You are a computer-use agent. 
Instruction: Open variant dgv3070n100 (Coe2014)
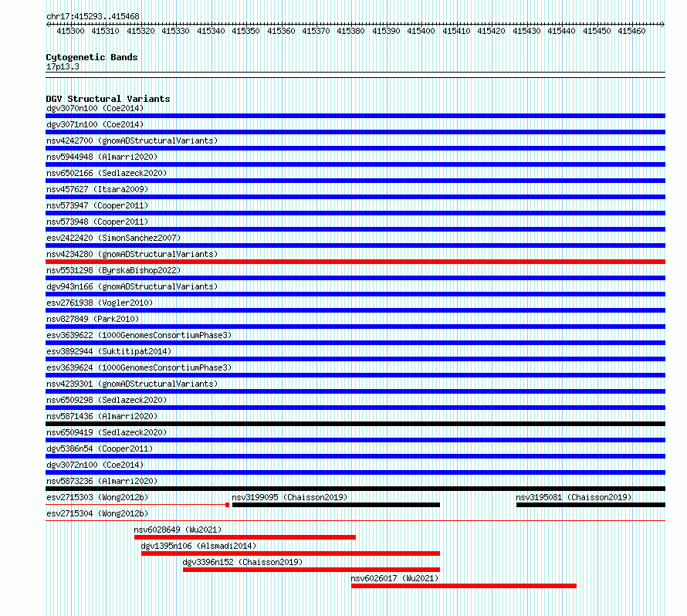pyautogui.click(x=95, y=108)
